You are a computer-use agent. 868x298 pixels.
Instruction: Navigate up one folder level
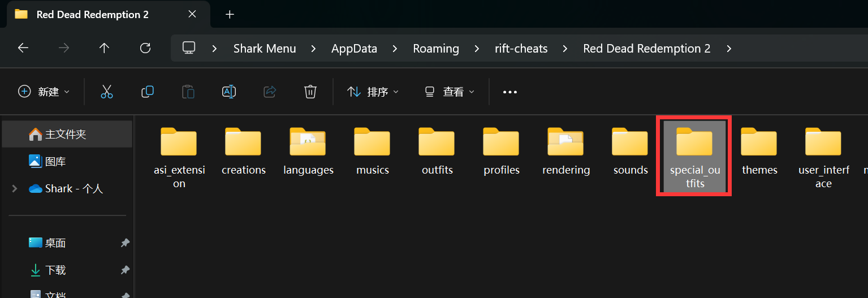point(104,48)
